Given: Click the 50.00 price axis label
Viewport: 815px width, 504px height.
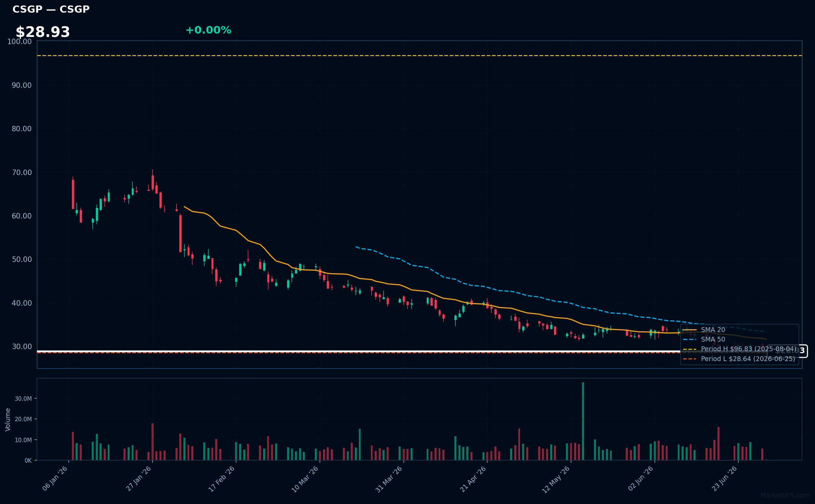Looking at the screenshot, I should pyautogui.click(x=22, y=259).
